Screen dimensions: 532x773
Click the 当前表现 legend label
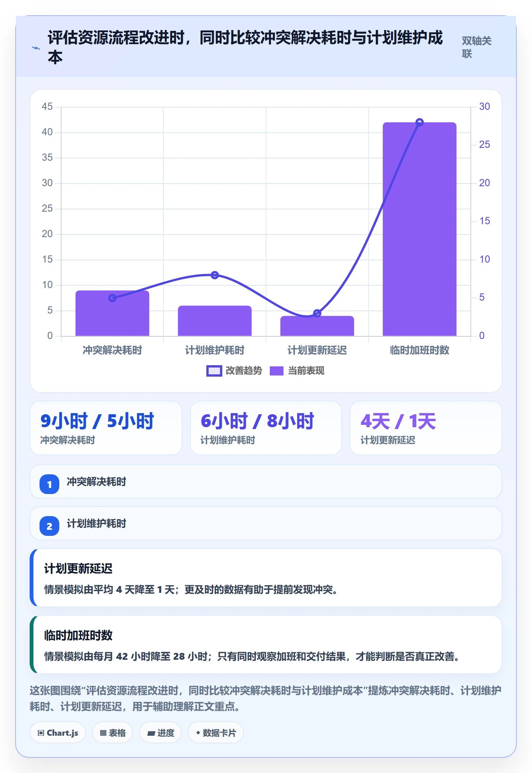tap(306, 371)
